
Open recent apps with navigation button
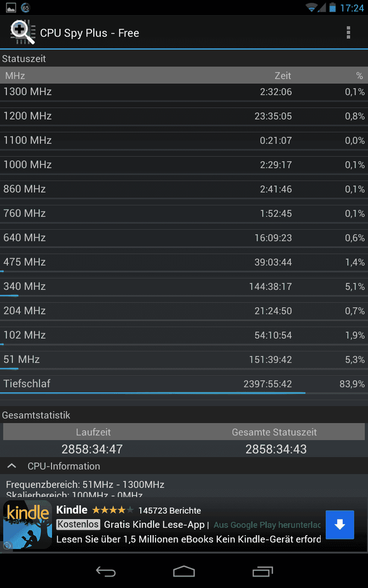click(x=262, y=571)
